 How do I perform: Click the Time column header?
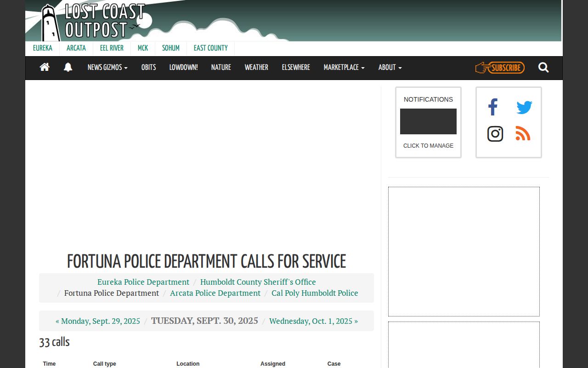pyautogui.click(x=49, y=364)
